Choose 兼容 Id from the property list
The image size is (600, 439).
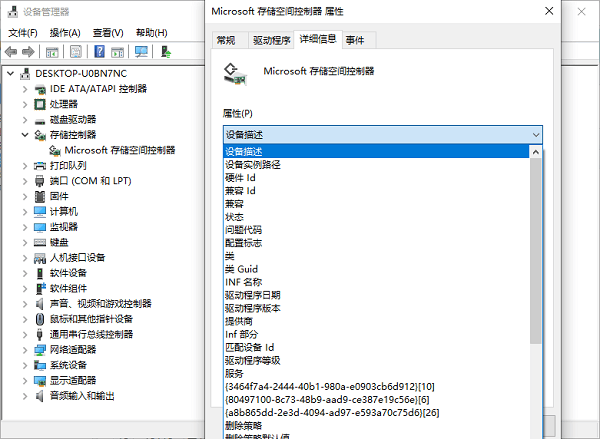pos(377,191)
